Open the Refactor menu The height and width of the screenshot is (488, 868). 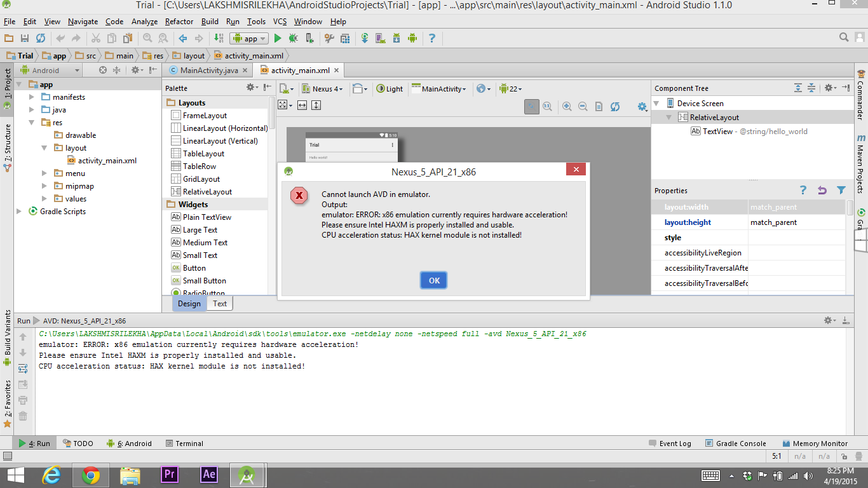pyautogui.click(x=179, y=22)
